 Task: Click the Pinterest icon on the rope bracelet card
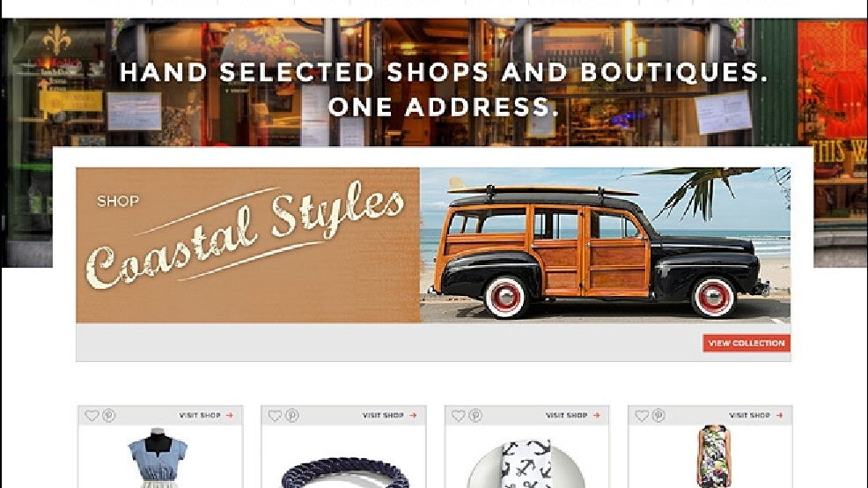pos(292,415)
